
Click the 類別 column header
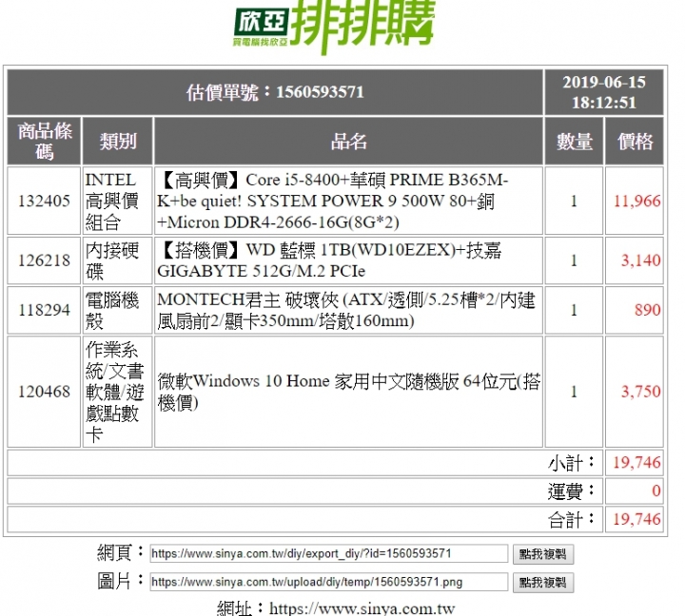click(118, 141)
